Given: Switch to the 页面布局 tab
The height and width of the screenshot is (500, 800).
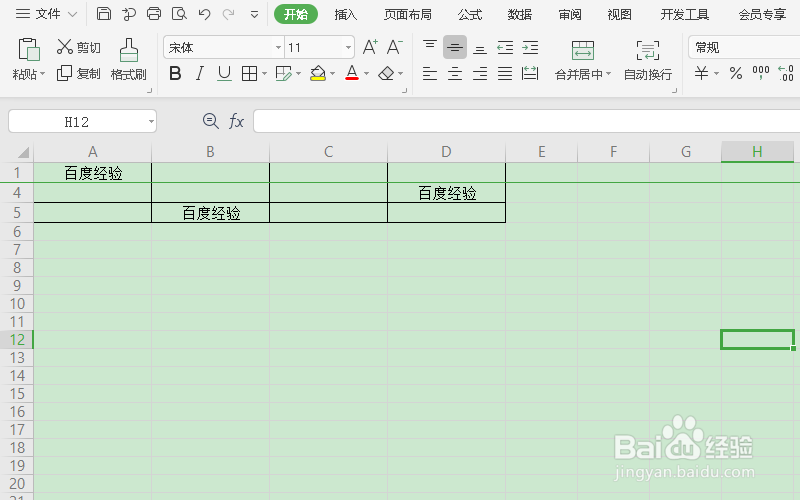Looking at the screenshot, I should click(408, 14).
